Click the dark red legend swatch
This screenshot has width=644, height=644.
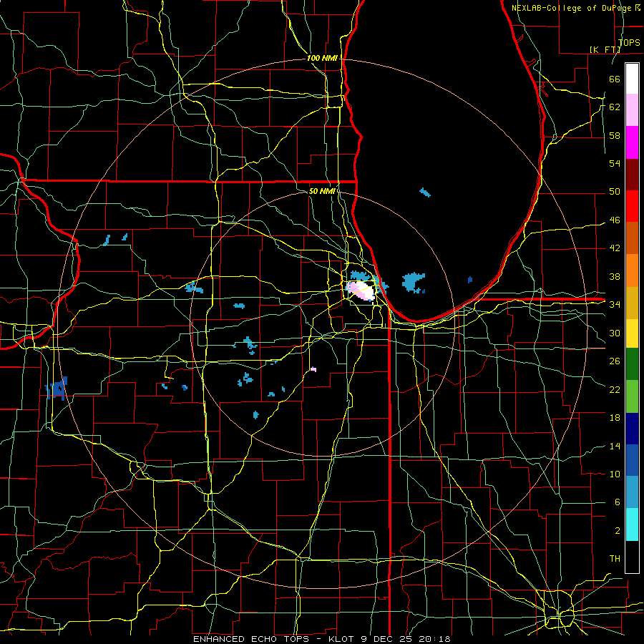pyautogui.click(x=632, y=174)
